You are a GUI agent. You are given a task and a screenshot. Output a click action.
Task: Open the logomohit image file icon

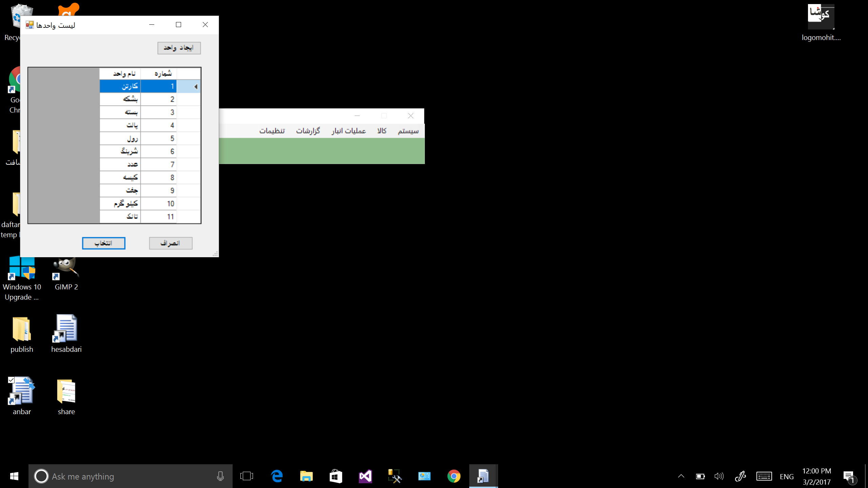(821, 17)
